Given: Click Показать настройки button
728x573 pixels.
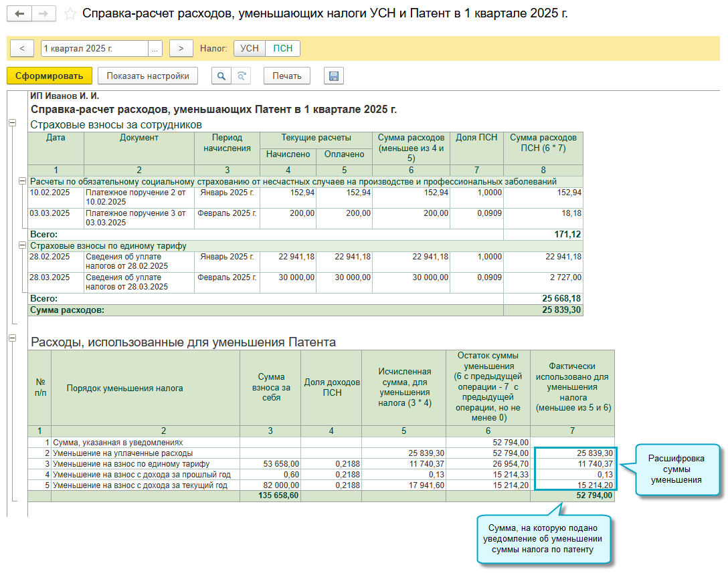Looking at the screenshot, I should point(148,76).
